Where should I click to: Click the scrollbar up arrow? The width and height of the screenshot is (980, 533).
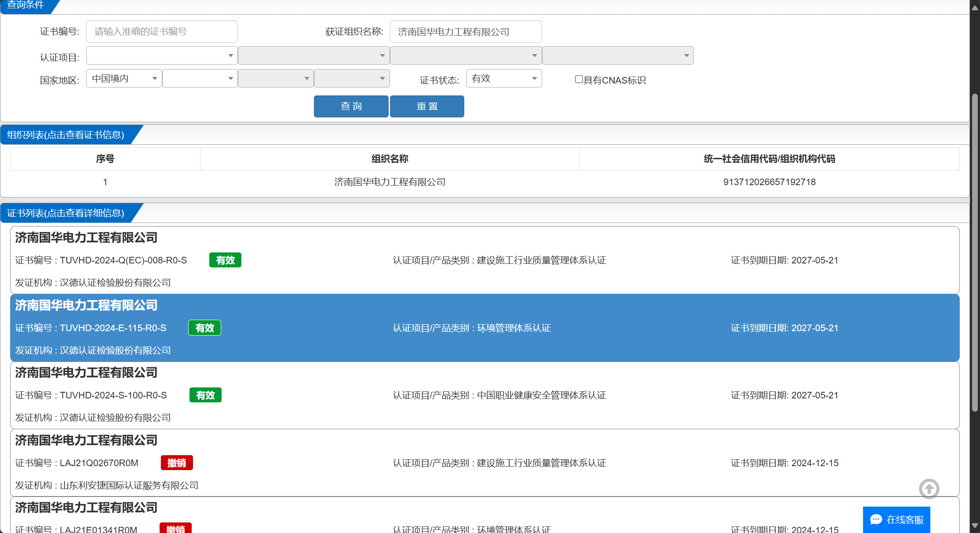(975, 7)
